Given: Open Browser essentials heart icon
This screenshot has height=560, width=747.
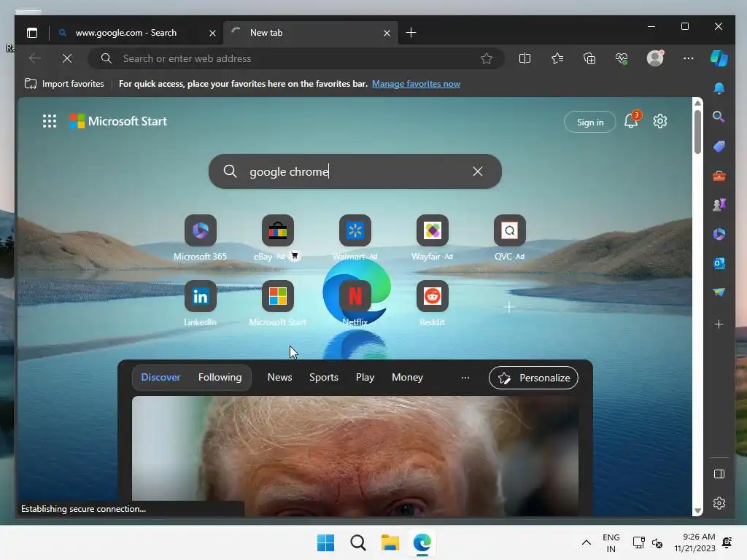Looking at the screenshot, I should (622, 58).
